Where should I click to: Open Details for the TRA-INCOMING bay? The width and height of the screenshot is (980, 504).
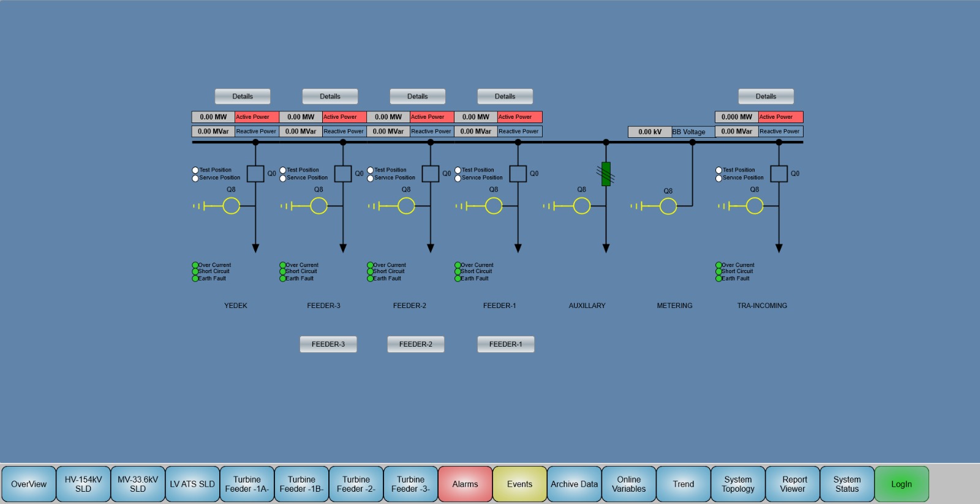click(x=766, y=96)
